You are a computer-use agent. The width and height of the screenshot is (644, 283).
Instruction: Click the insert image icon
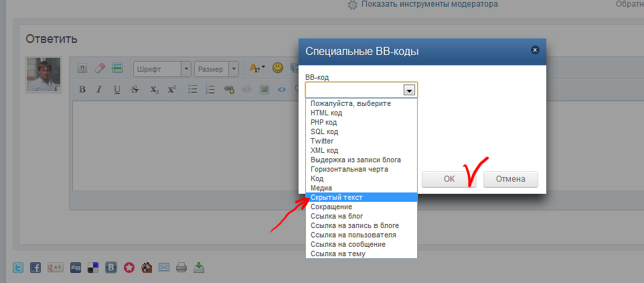coord(264,89)
